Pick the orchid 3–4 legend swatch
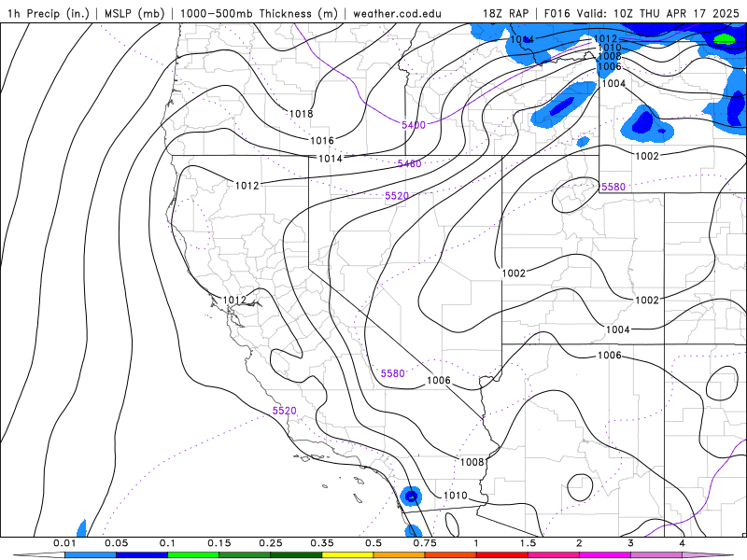The height and width of the screenshot is (560, 747). pyautogui.click(x=656, y=555)
